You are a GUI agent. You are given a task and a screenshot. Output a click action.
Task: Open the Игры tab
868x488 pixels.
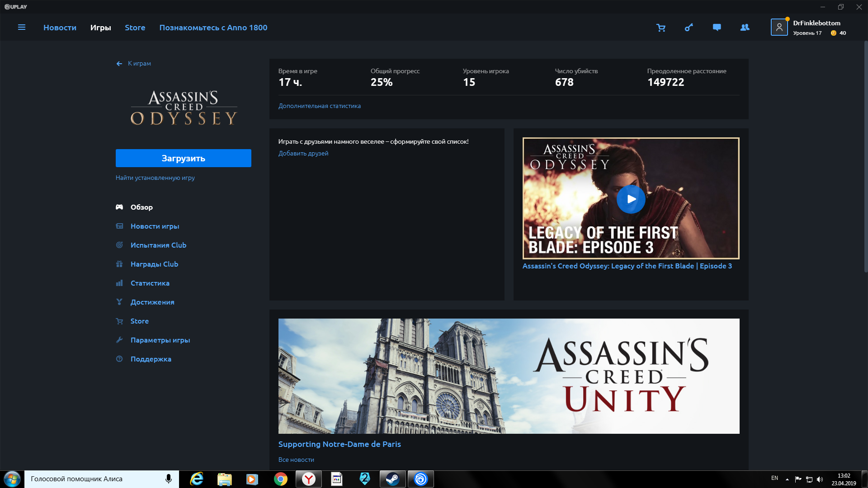pyautogui.click(x=100, y=28)
